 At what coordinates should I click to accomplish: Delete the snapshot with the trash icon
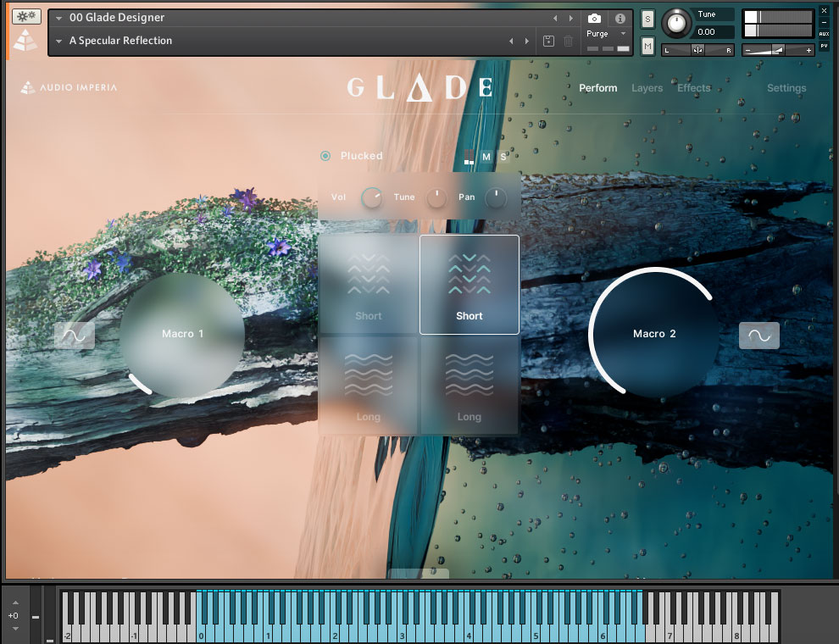pos(569,41)
